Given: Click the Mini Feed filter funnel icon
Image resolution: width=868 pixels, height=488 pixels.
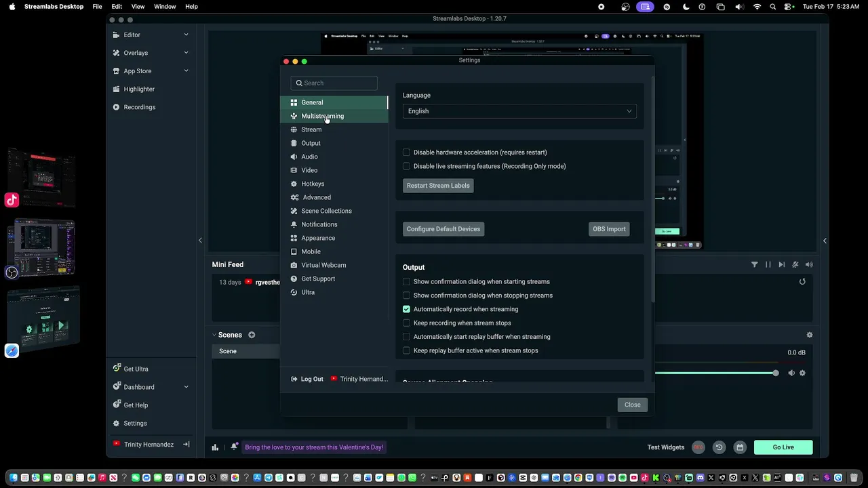Looking at the screenshot, I should click(754, 264).
